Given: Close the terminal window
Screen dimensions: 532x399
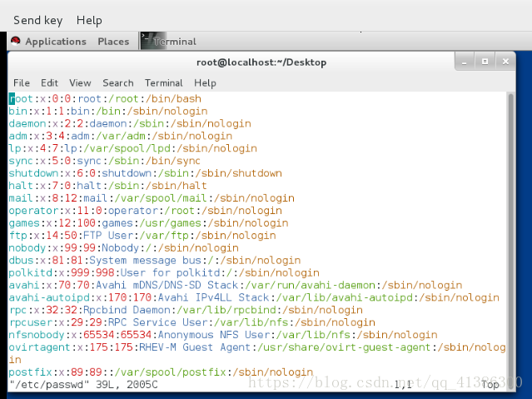Looking at the screenshot, I should [x=505, y=62].
